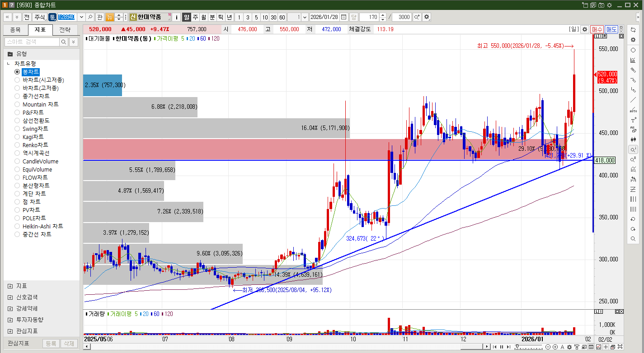The height and width of the screenshot is (353, 644).
Task: Adjust the chart zoom slider handle
Action: (x=517, y=347)
